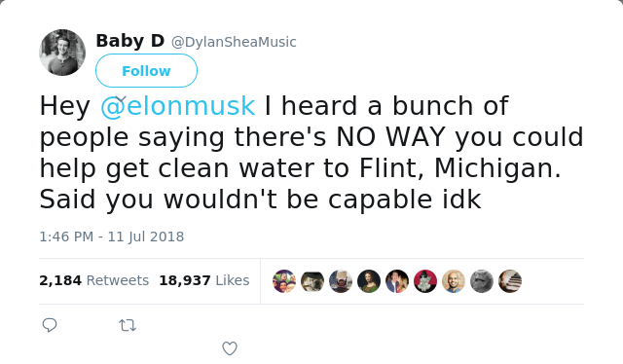This screenshot has width=623, height=364.
Task: Open the 1:46 PM - 11 Jul 2018 timestamp
Action: coord(112,237)
